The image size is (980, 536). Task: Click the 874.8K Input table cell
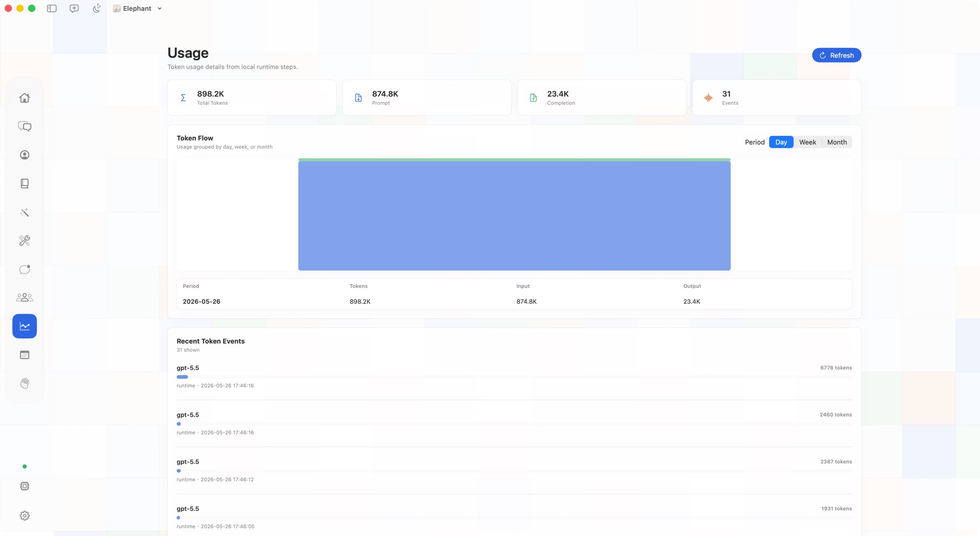point(526,302)
